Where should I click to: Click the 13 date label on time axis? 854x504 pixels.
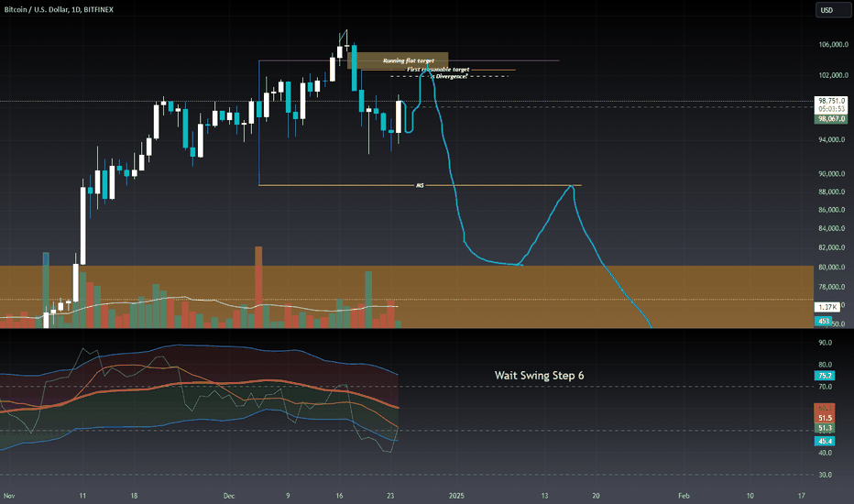tap(544, 496)
